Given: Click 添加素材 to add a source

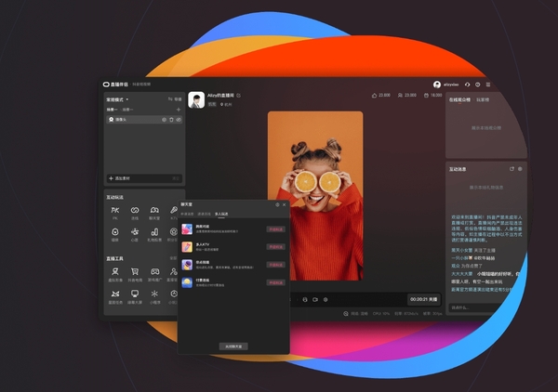Looking at the screenshot, I should [x=125, y=177].
